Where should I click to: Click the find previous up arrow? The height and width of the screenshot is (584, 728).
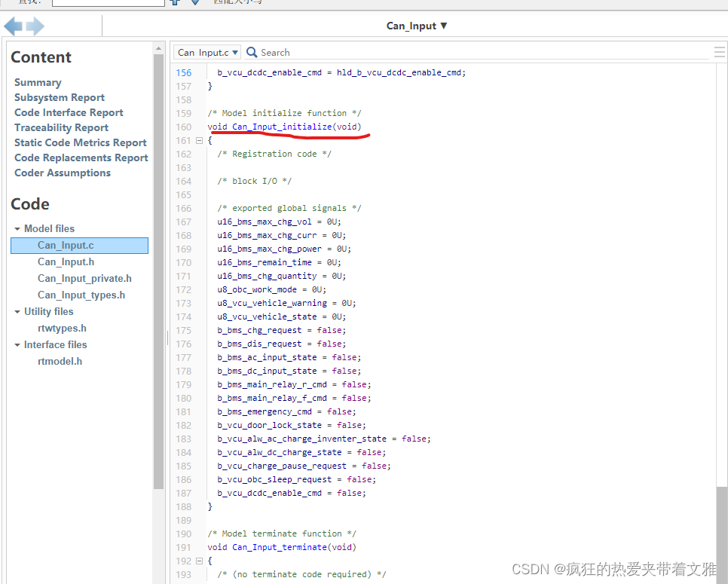point(175,2)
